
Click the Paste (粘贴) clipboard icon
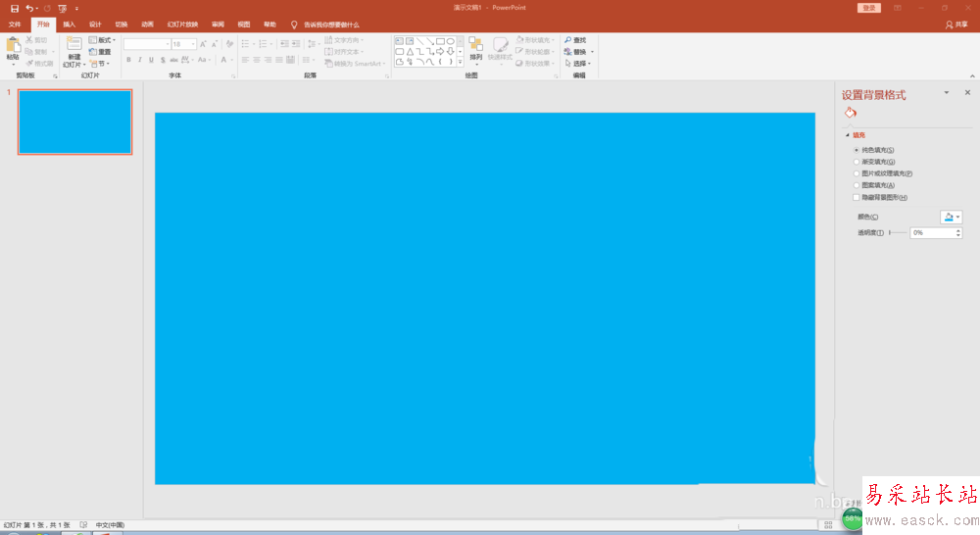point(13,45)
